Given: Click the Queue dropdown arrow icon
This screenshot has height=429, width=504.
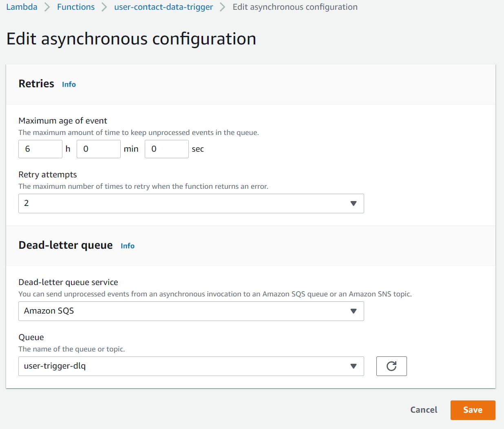Looking at the screenshot, I should (x=353, y=366).
